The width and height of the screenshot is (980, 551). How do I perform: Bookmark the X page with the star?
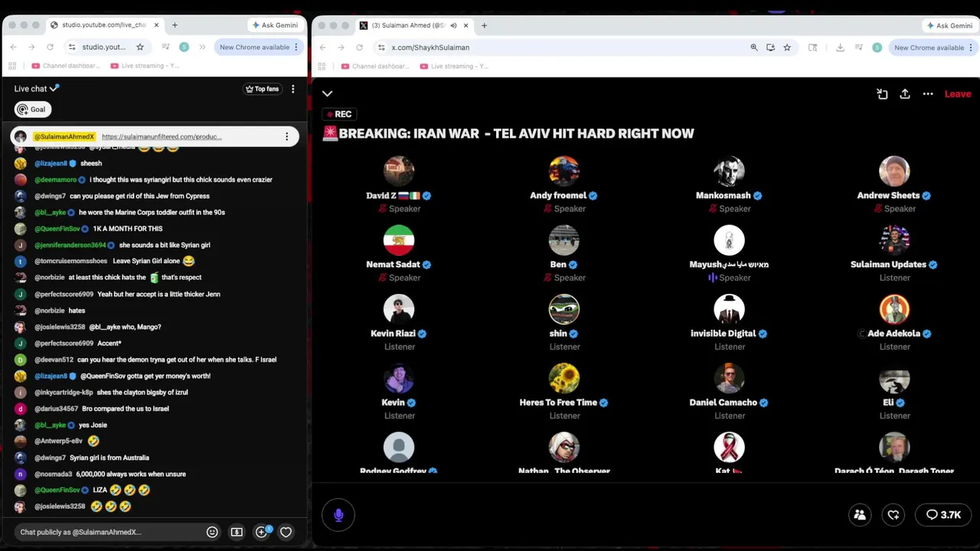coord(787,47)
